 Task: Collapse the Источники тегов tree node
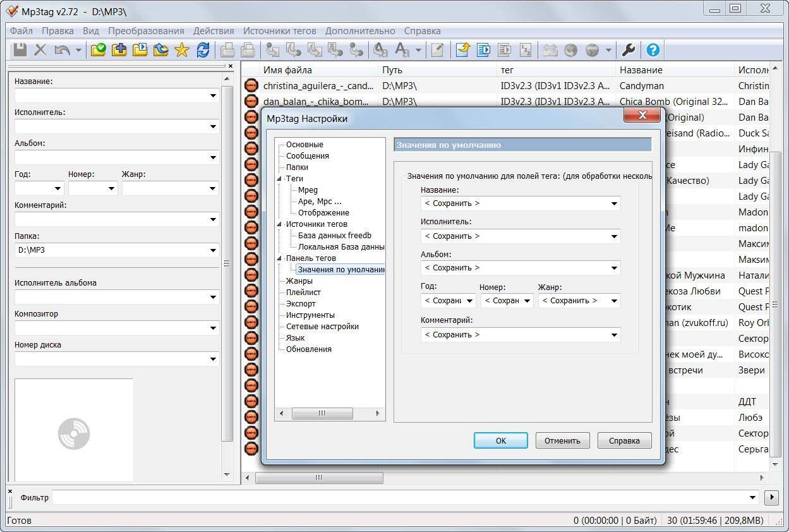[x=280, y=224]
